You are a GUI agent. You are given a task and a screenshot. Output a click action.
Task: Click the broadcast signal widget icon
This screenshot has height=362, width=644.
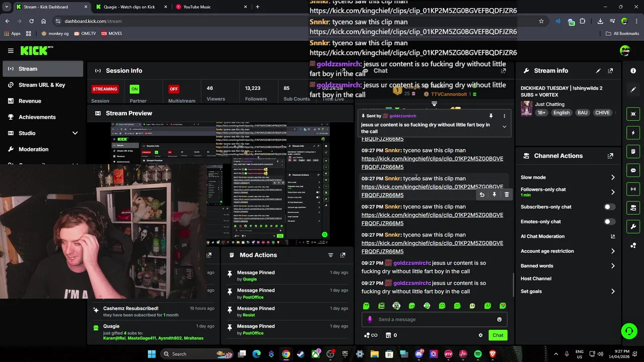point(633,189)
